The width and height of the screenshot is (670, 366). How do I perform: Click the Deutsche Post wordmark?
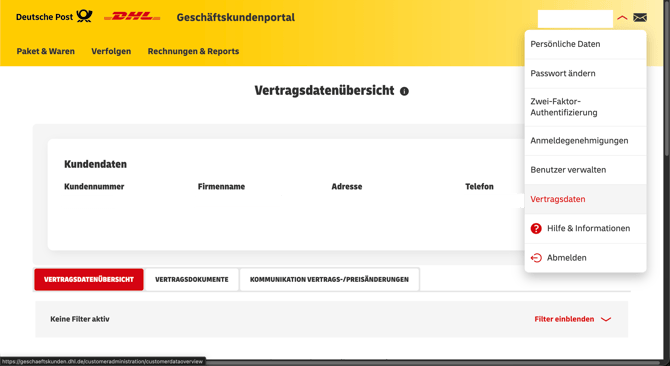(x=45, y=17)
